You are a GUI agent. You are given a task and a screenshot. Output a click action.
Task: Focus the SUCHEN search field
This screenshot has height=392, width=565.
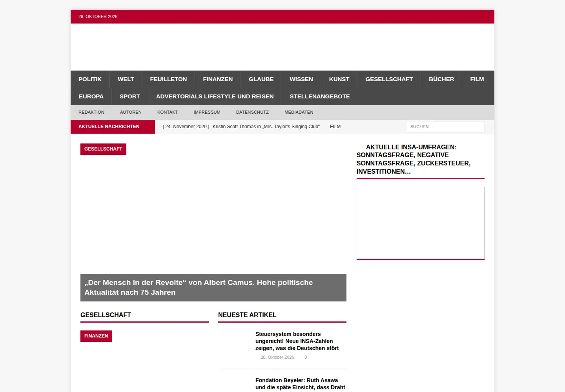[x=445, y=127]
